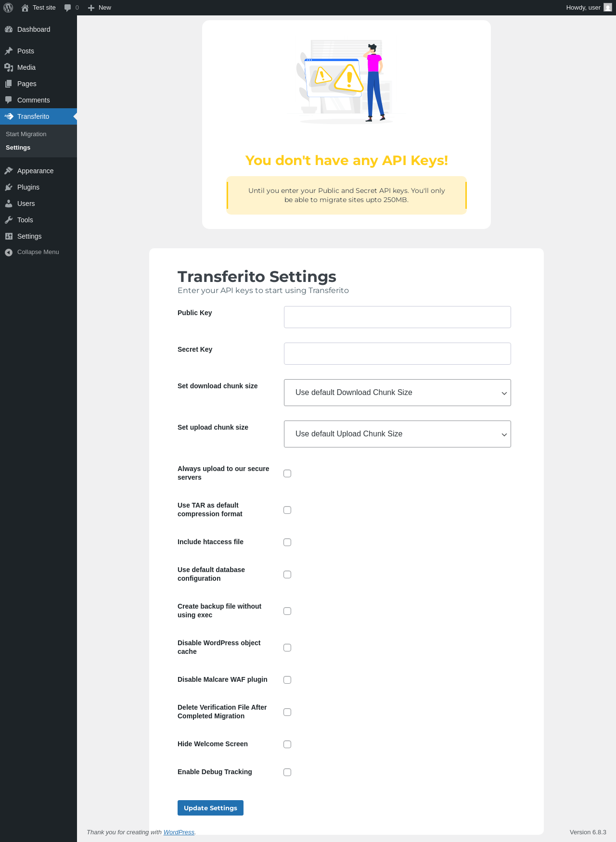
Task: Check Disable WordPress object cache
Action: [287, 648]
